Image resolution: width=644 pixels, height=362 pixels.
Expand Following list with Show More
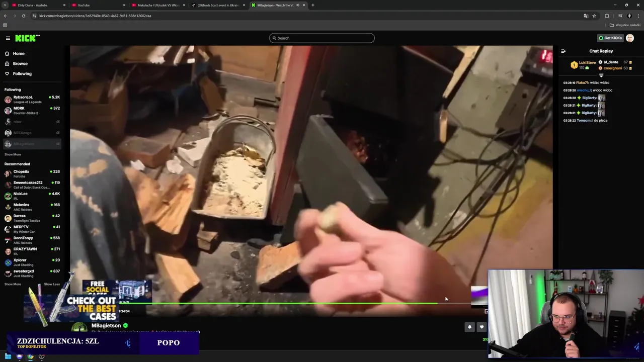coord(13,154)
